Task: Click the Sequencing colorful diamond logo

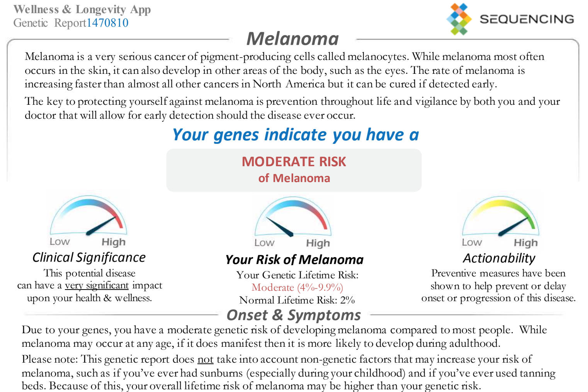Action: [x=459, y=19]
